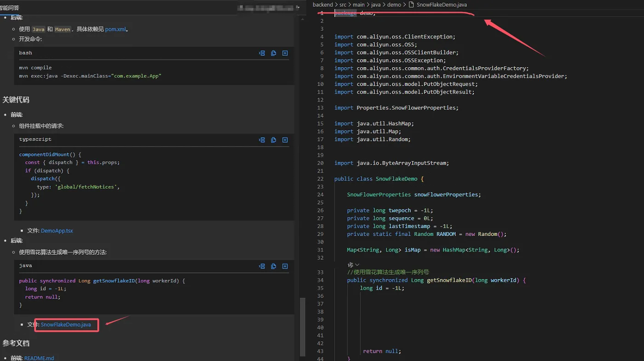Create new file from bash block
Image resolution: width=644 pixels, height=361 pixels.
tap(285, 53)
